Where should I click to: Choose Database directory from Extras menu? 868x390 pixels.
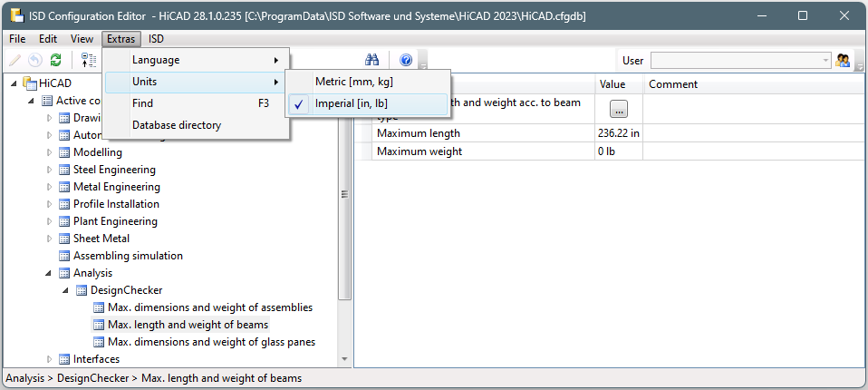click(197, 125)
